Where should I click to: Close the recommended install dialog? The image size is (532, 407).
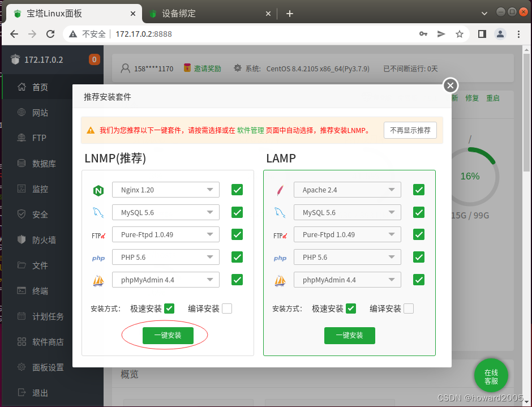[451, 85]
